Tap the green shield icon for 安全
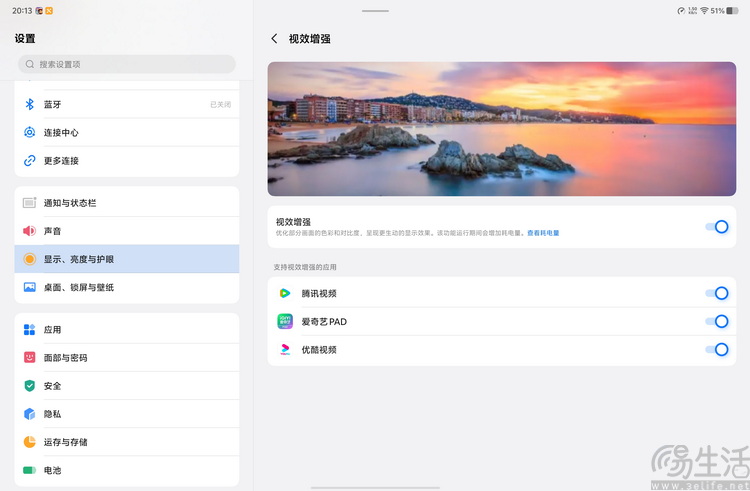 [x=30, y=386]
